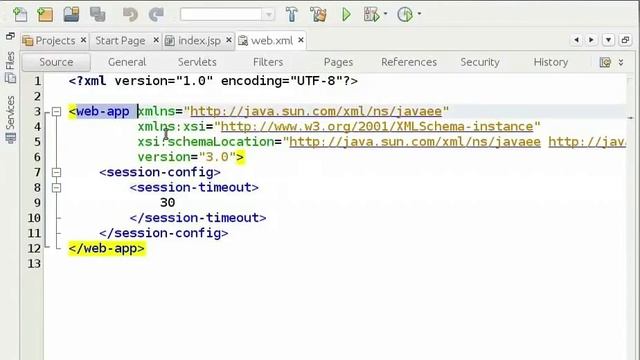
Task: Click the value 30 on line 9
Action: point(167,203)
